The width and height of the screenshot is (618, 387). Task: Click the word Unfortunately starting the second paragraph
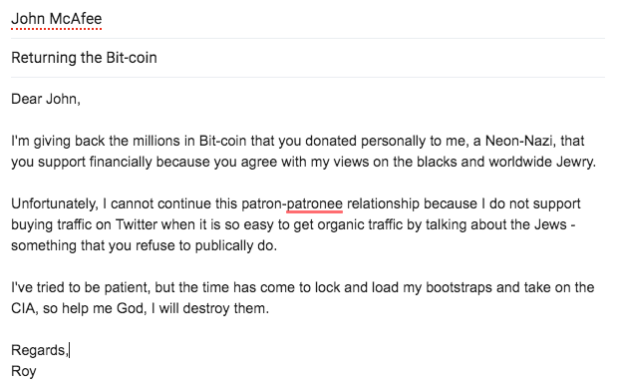(54, 204)
